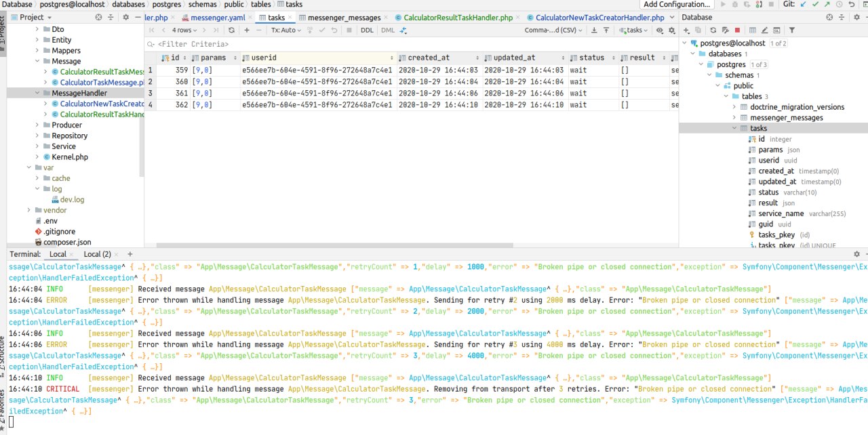Viewport: 868px width, 435px height.
Task: Click Add Configuration button
Action: pos(675,4)
